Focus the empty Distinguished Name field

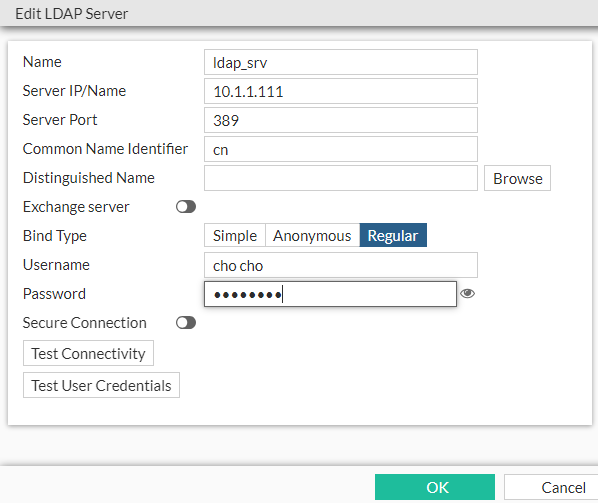click(x=341, y=178)
